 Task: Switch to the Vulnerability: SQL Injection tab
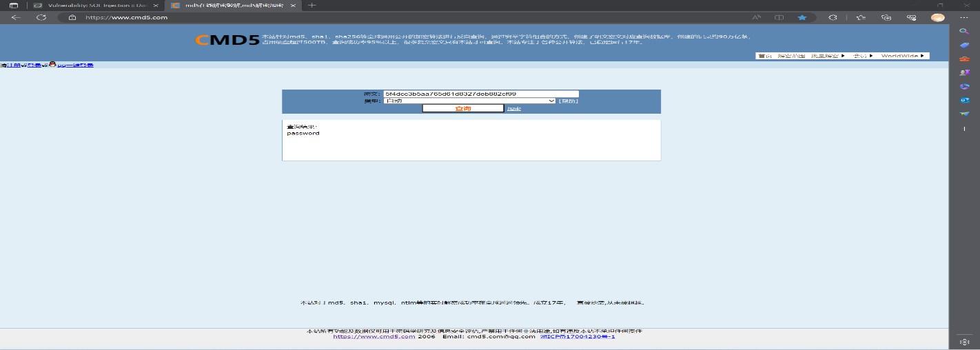pyautogui.click(x=95, y=5)
